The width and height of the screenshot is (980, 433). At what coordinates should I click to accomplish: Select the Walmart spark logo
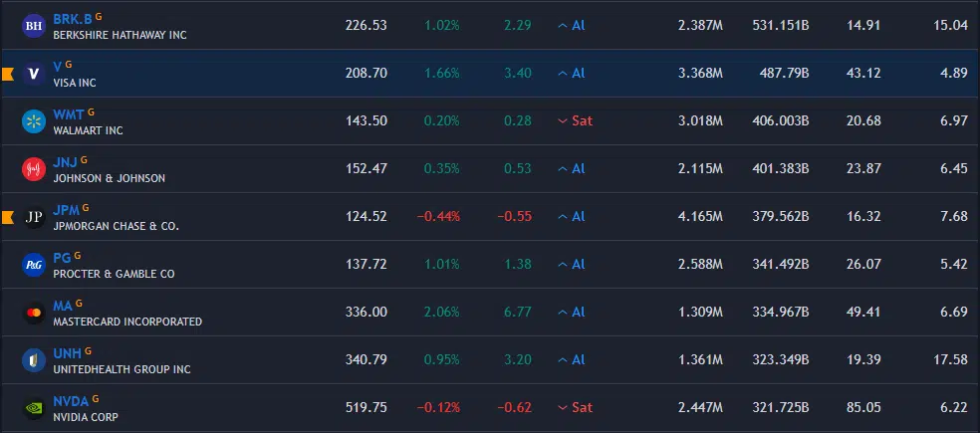pyautogui.click(x=34, y=121)
